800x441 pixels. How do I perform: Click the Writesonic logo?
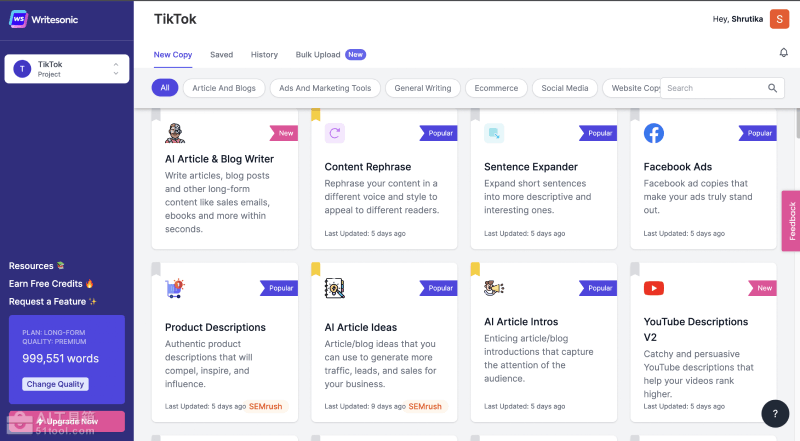coord(41,19)
